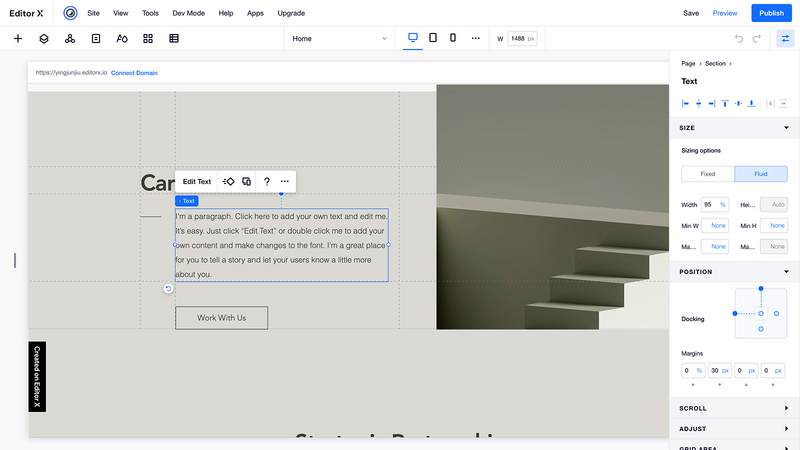Click the Connect Domain link

(134, 73)
